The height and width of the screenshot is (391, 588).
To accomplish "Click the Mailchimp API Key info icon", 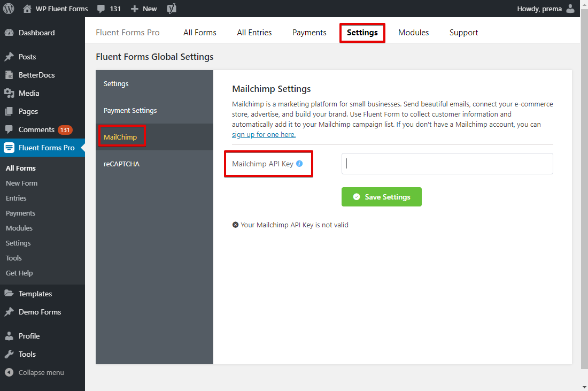I will (299, 164).
